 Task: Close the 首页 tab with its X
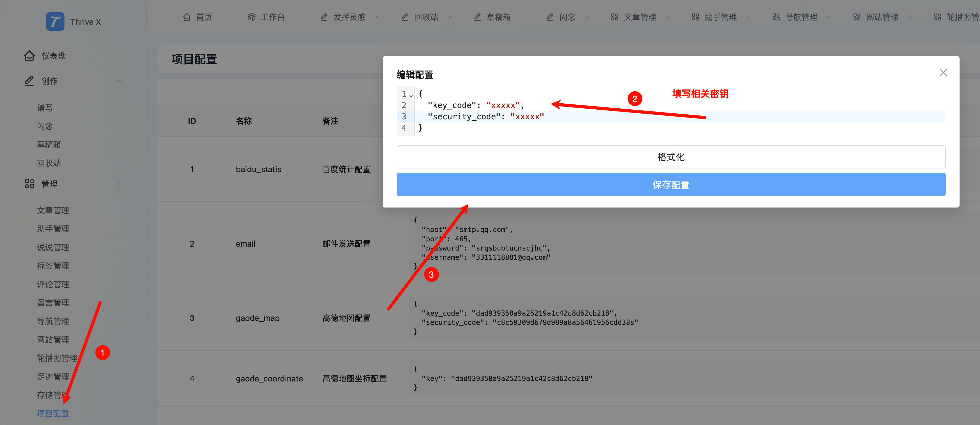(224, 17)
